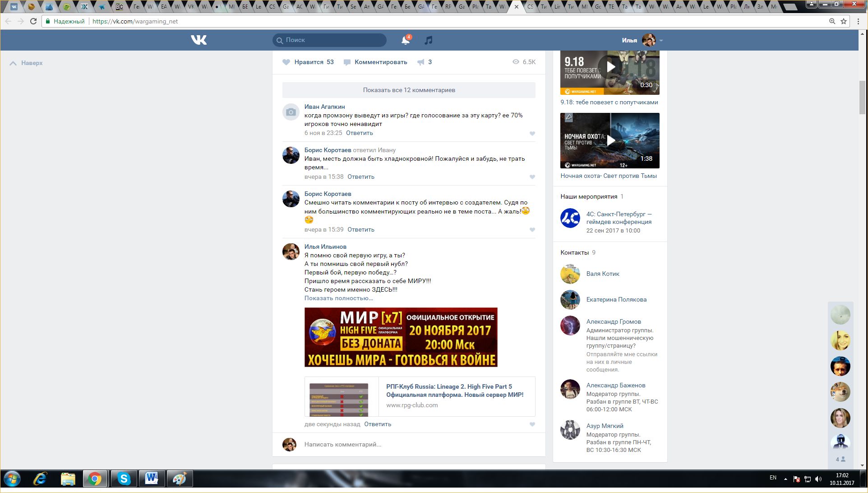Click the share megaphone icon
This screenshot has width=868, height=493.
420,62
